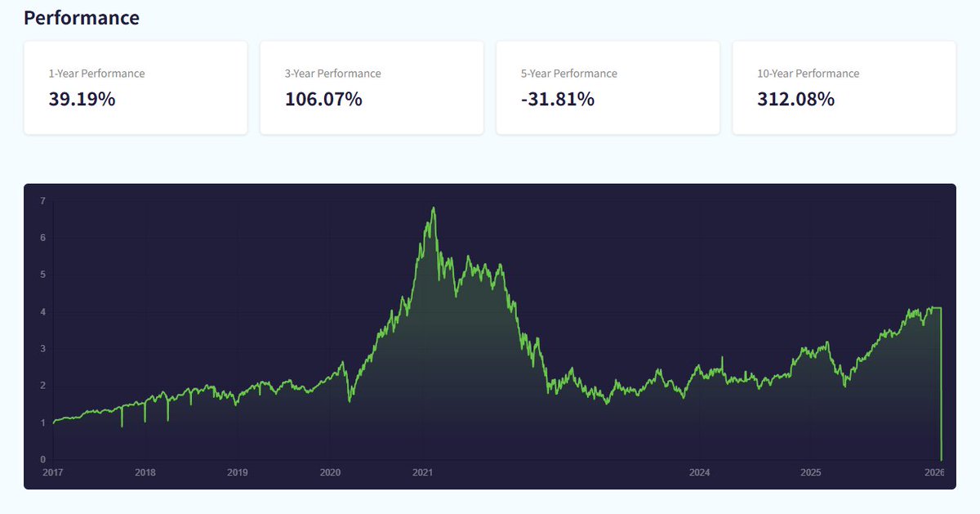
Task: Click the 2026 x-axis label
Action: click(x=934, y=472)
